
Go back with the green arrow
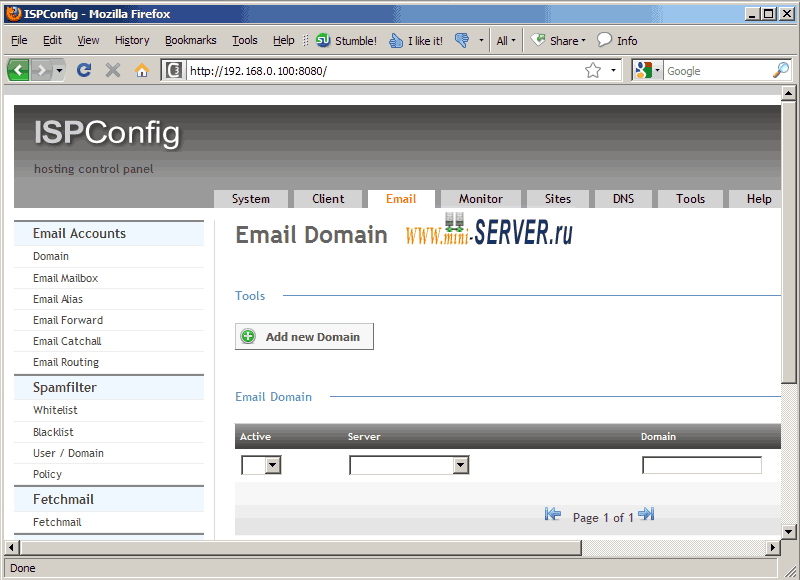tap(18, 70)
